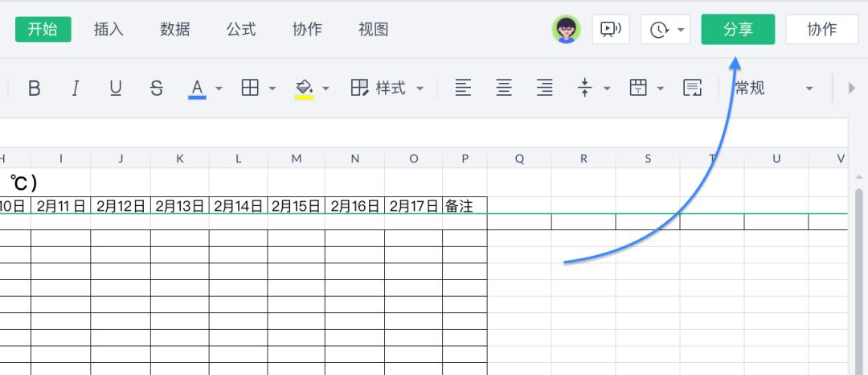This screenshot has height=375, width=868.
Task: Open fill color dropdown arrow
Action: (x=325, y=89)
